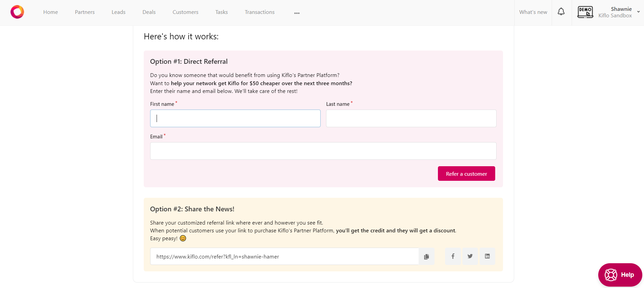644x288 pixels.
Task: Select the Email input field
Action: (x=323, y=151)
